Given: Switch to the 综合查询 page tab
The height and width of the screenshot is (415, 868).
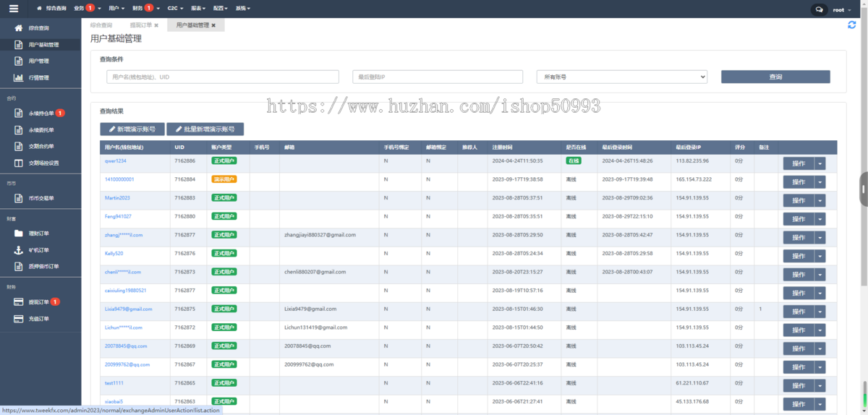Looking at the screenshot, I should coord(101,25).
